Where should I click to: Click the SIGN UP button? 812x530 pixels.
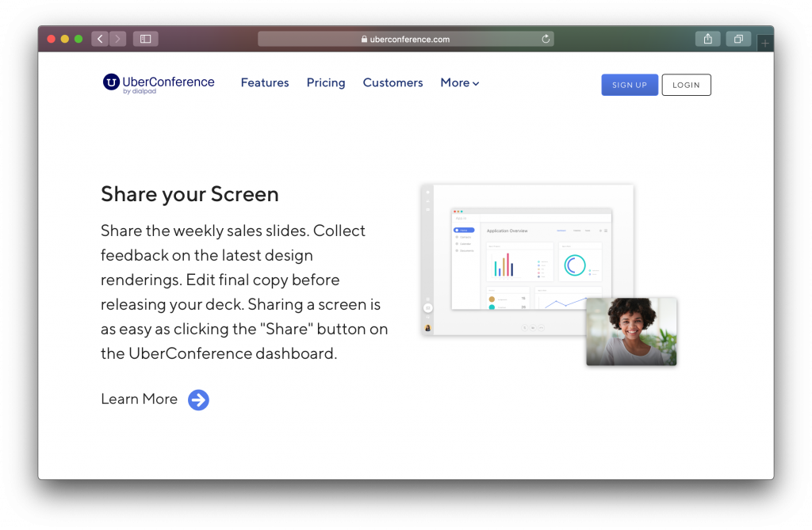click(x=630, y=85)
